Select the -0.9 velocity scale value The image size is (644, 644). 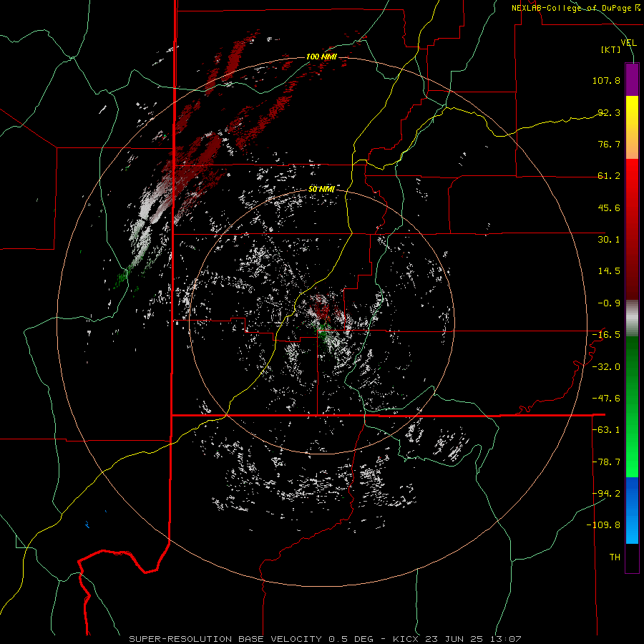click(x=609, y=303)
